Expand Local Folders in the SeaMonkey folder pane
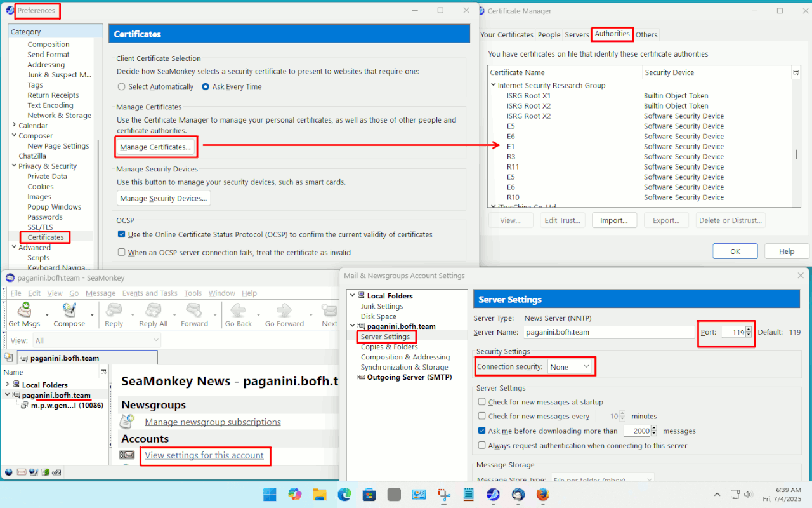The width and height of the screenshot is (812, 508). 8,385
